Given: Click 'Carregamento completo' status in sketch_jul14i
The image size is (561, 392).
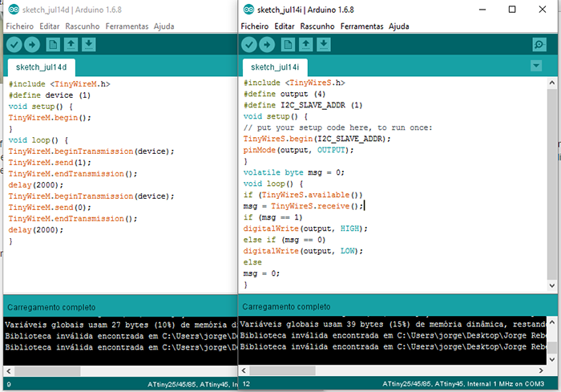Looking at the screenshot, I should [x=286, y=307].
